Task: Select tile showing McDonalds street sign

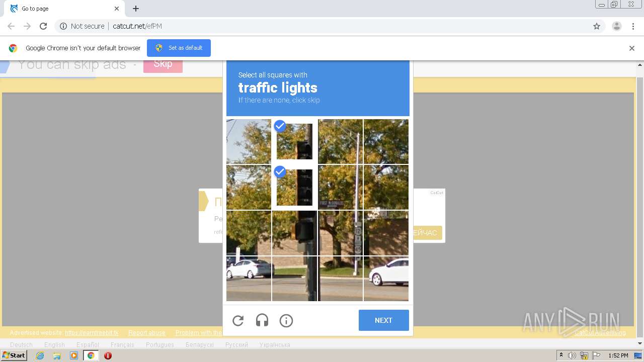Action: tap(340, 187)
